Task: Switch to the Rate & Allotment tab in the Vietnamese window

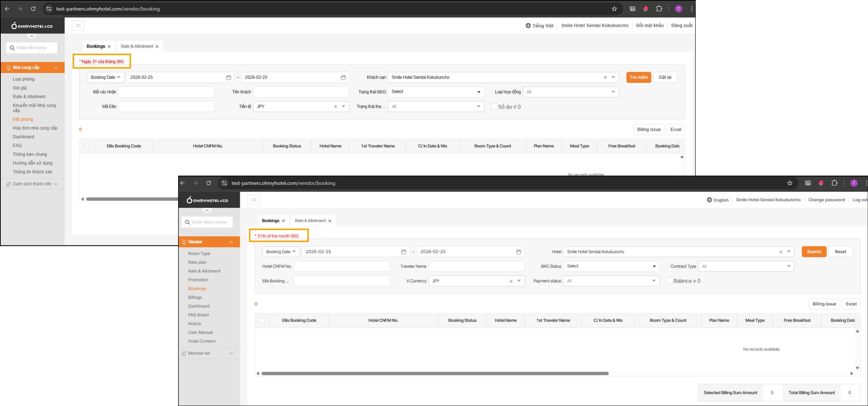Action: [x=137, y=46]
